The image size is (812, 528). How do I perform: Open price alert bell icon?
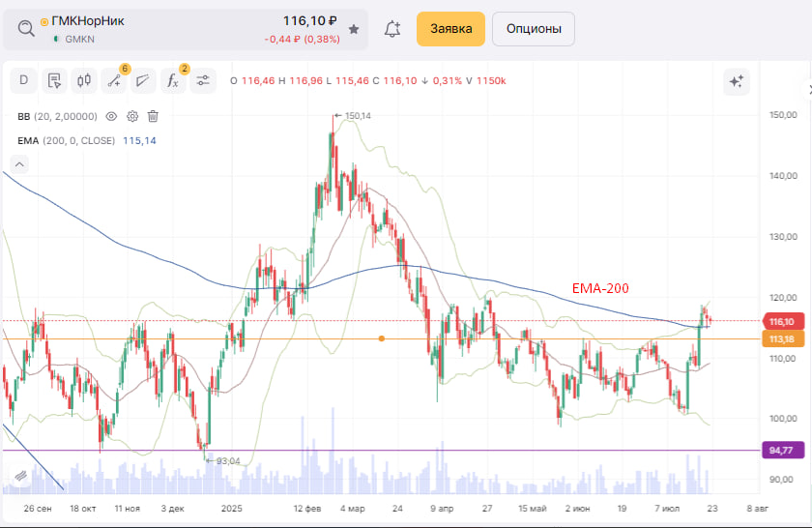[391, 29]
